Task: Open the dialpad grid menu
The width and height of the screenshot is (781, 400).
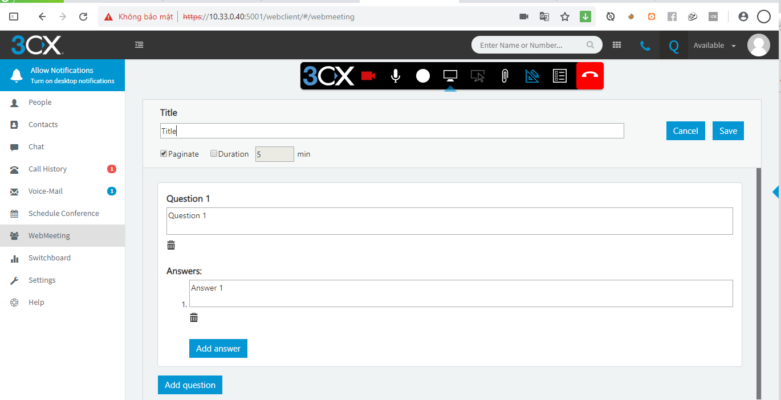Action: pos(617,45)
